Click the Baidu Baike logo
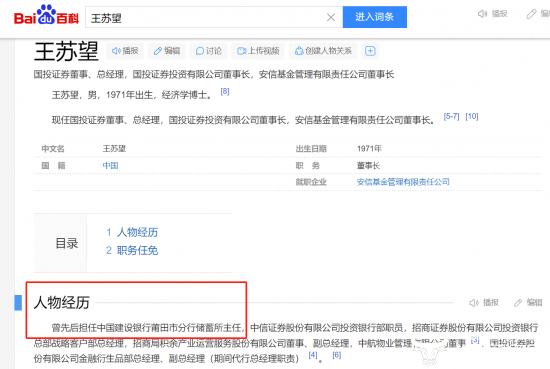This screenshot has height=369, width=550. [x=46, y=15]
